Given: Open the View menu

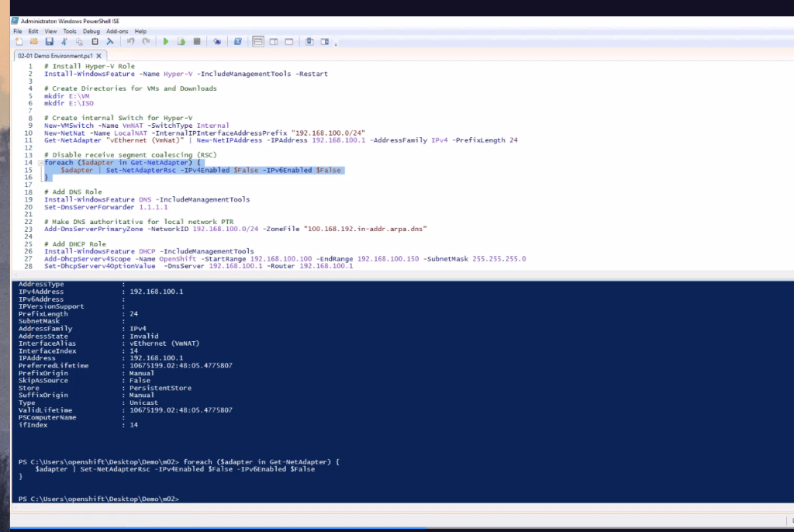Looking at the screenshot, I should (x=50, y=32).
